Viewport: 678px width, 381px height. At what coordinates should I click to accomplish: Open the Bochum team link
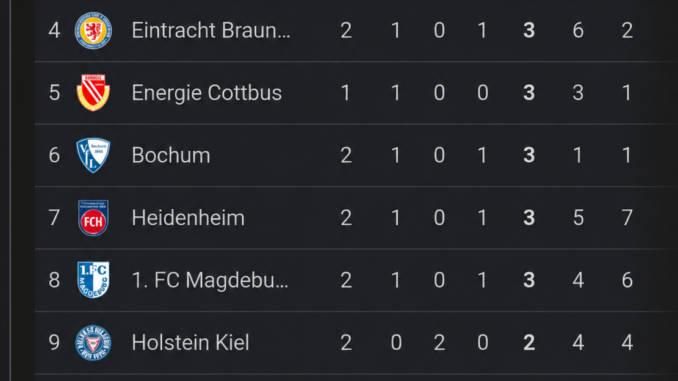171,155
